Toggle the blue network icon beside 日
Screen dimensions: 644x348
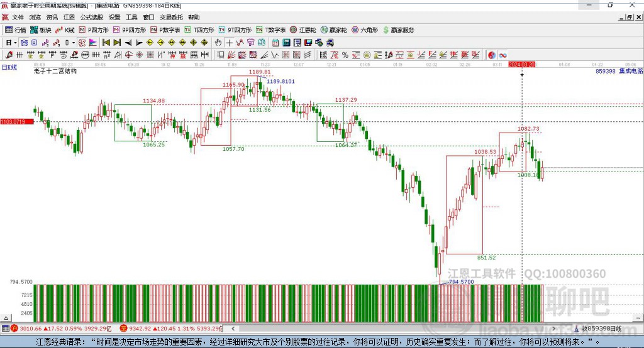click(24, 42)
